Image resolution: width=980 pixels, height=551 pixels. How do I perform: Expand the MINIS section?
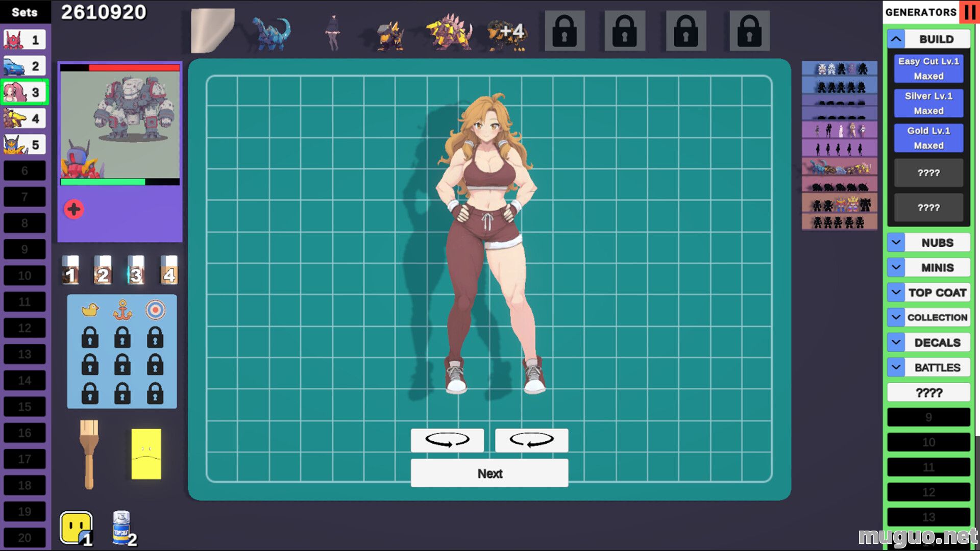click(896, 267)
